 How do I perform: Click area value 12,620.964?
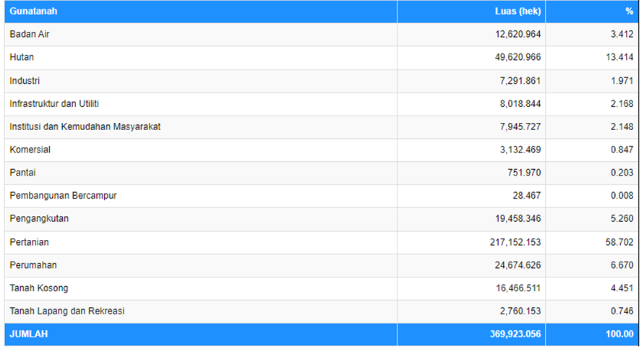point(518,34)
